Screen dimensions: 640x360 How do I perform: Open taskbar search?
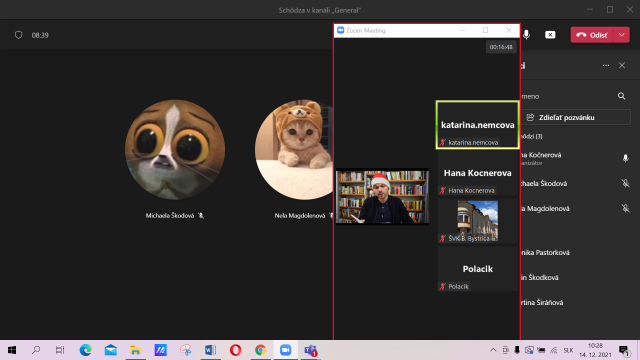pos(36,350)
